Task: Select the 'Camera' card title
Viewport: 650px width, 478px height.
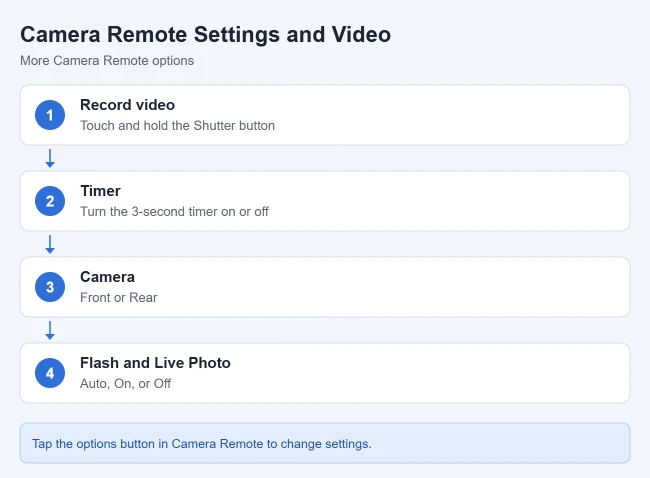Action: (x=107, y=277)
